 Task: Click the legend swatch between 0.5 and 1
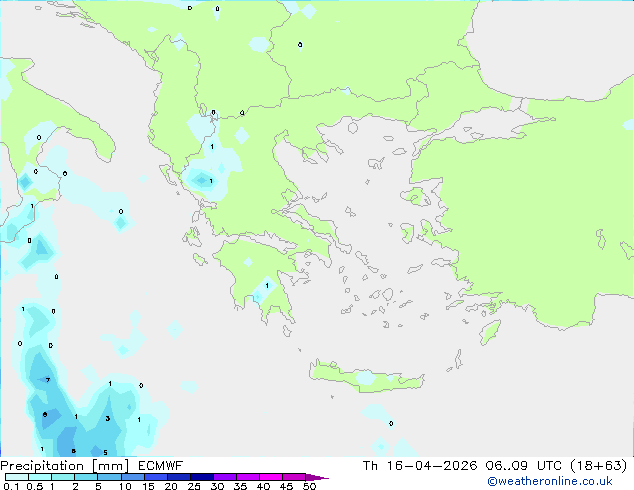40,477
